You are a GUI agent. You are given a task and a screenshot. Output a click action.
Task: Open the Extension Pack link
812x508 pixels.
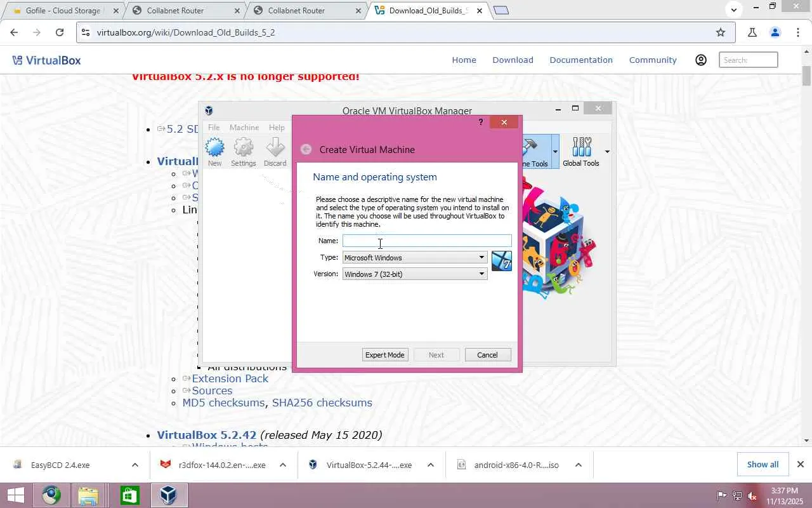230,378
